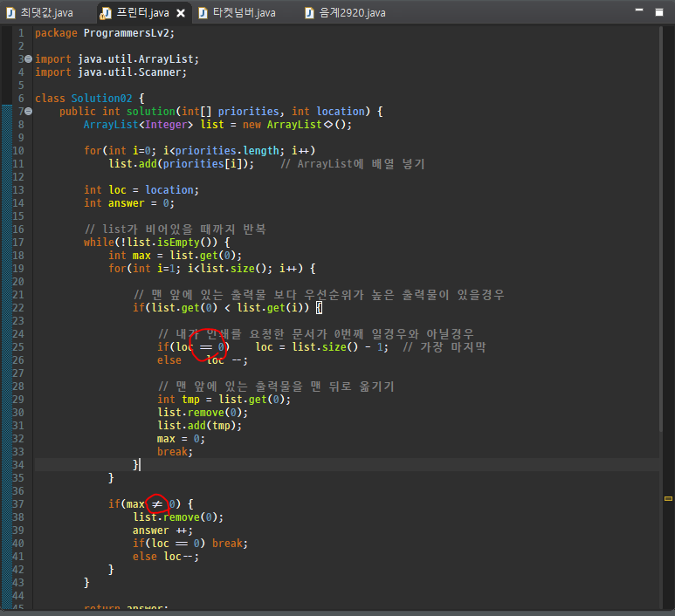Click the 최댓값.java file icon
Viewport: 675px width, 616px height.
(10, 13)
